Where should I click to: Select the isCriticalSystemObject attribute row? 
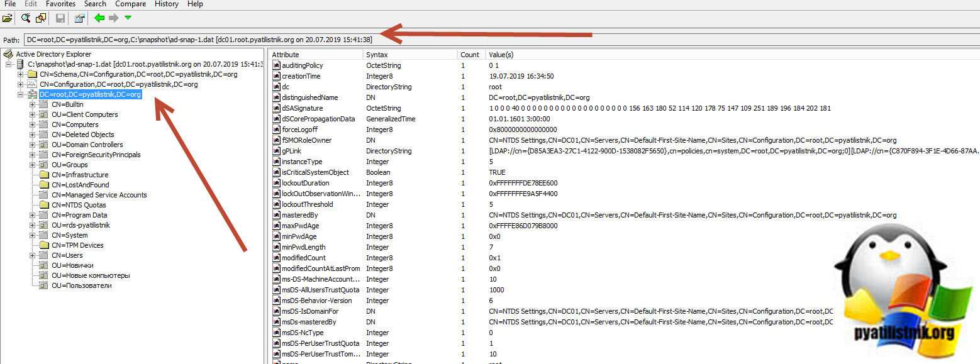(x=625, y=172)
